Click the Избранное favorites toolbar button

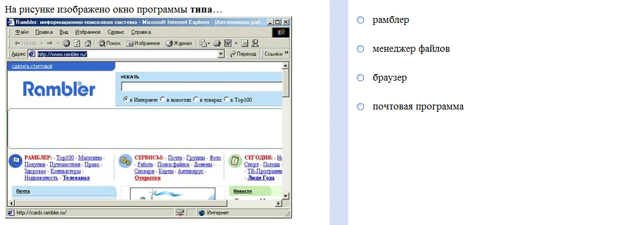click(x=143, y=42)
